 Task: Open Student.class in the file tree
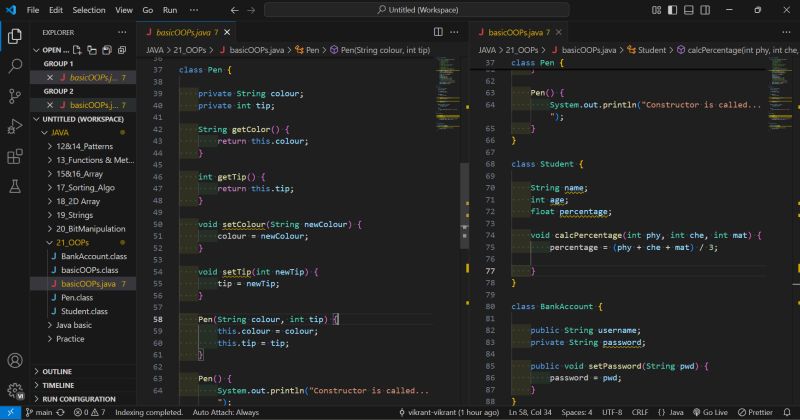[83, 311]
